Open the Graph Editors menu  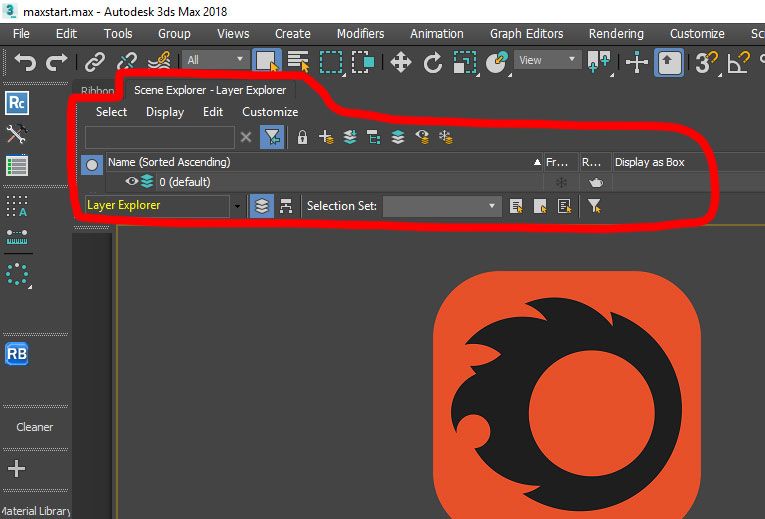tap(526, 34)
